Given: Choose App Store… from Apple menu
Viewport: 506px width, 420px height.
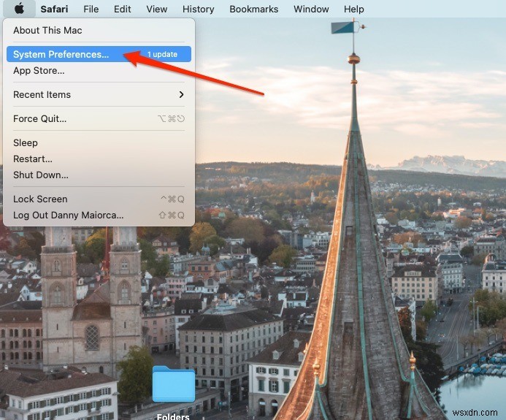Looking at the screenshot, I should [99, 70].
